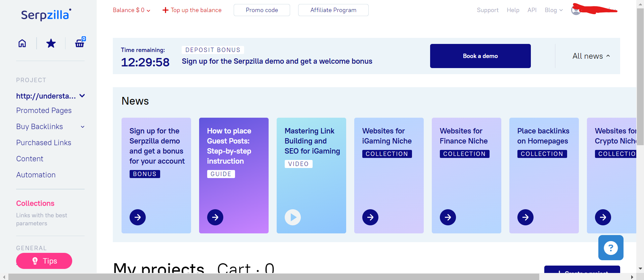Image resolution: width=644 pixels, height=280 pixels.
Task: Collapse the All news section
Action: [591, 56]
